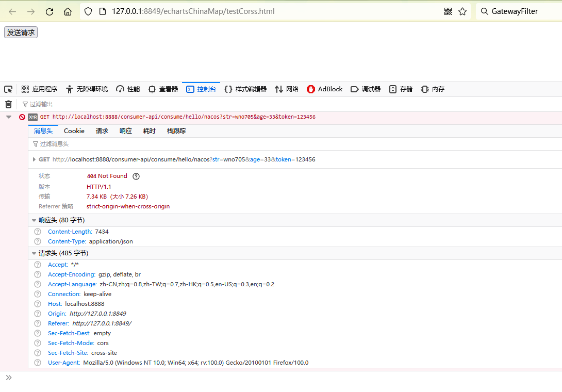Screen dimensions: 562x392
Task: Click help icon beside Content-Length header
Action: [x=38, y=232]
